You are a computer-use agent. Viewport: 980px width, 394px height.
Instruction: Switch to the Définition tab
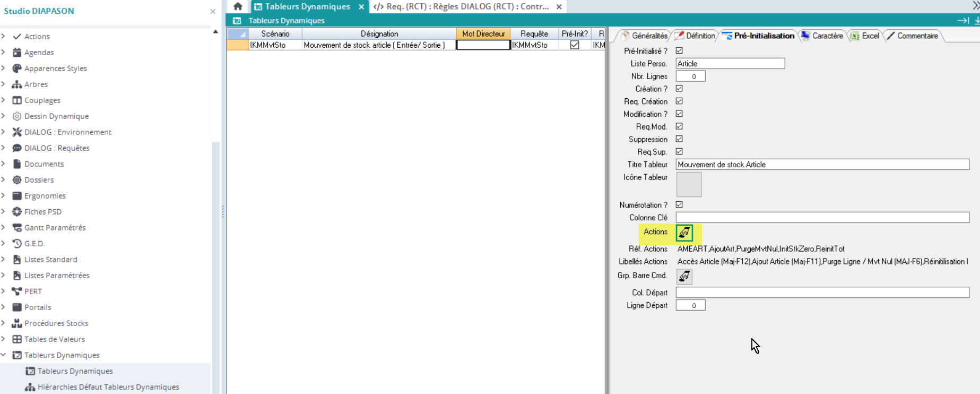point(695,36)
